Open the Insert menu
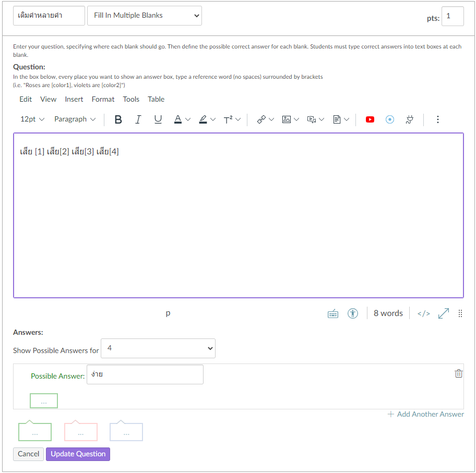This screenshot has width=476, height=473. 74,99
